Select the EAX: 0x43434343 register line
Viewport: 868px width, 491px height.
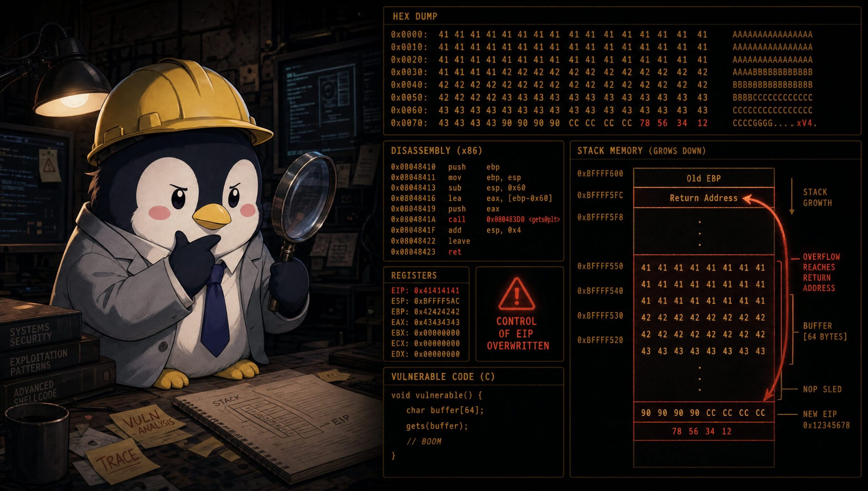click(x=425, y=322)
